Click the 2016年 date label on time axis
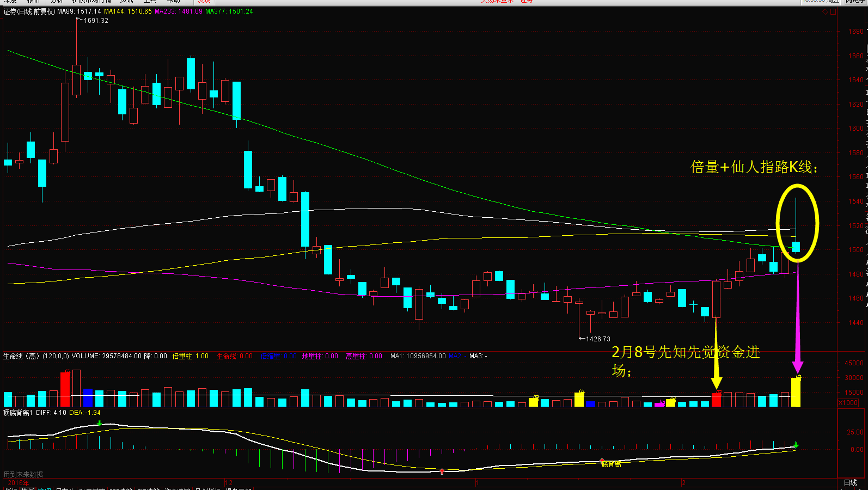Image resolution: width=868 pixels, height=490 pixels. click(x=19, y=483)
